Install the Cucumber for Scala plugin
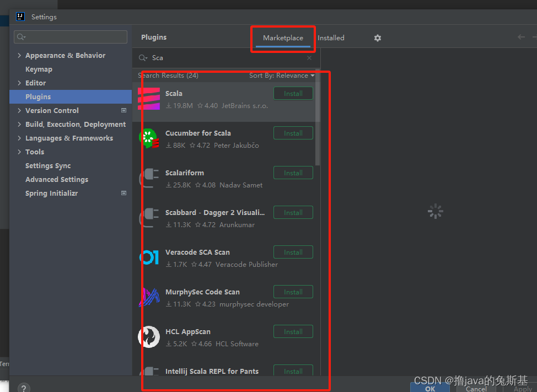537x392 pixels. 293,133
